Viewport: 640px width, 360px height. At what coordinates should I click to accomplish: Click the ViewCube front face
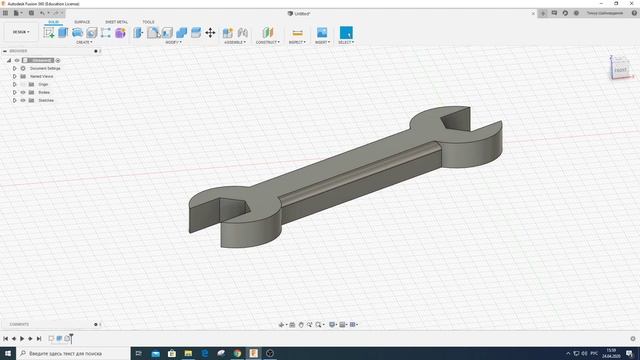pyautogui.click(x=620, y=70)
